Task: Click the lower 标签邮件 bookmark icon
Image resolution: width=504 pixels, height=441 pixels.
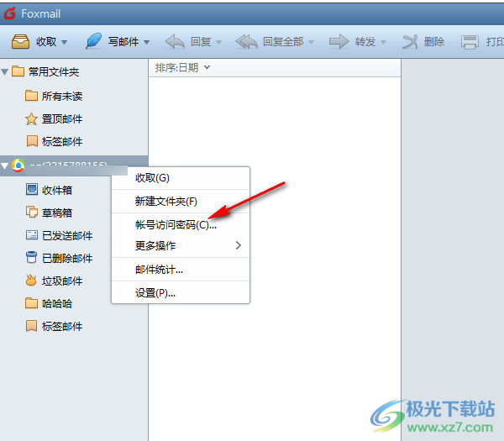Action: pyautogui.click(x=31, y=326)
